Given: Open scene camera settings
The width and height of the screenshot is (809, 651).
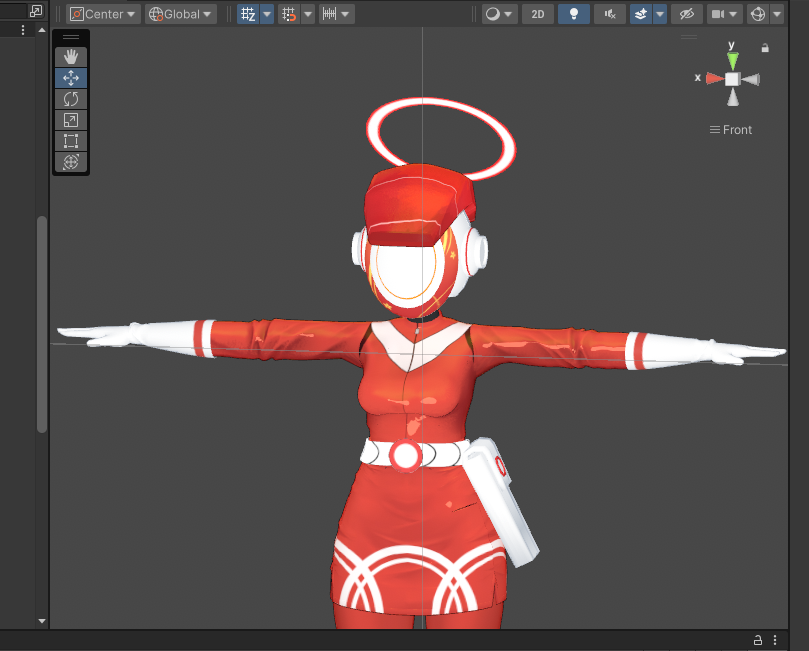Looking at the screenshot, I should [724, 14].
